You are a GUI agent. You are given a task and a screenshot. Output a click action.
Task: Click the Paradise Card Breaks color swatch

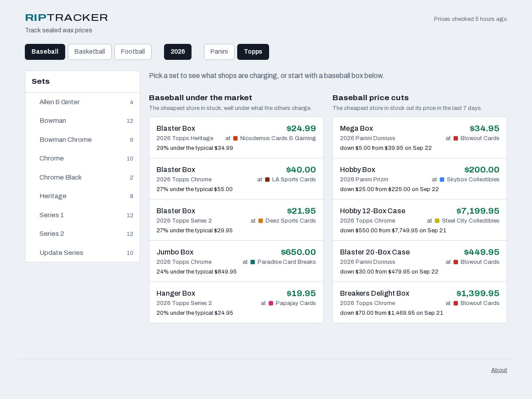(x=253, y=262)
